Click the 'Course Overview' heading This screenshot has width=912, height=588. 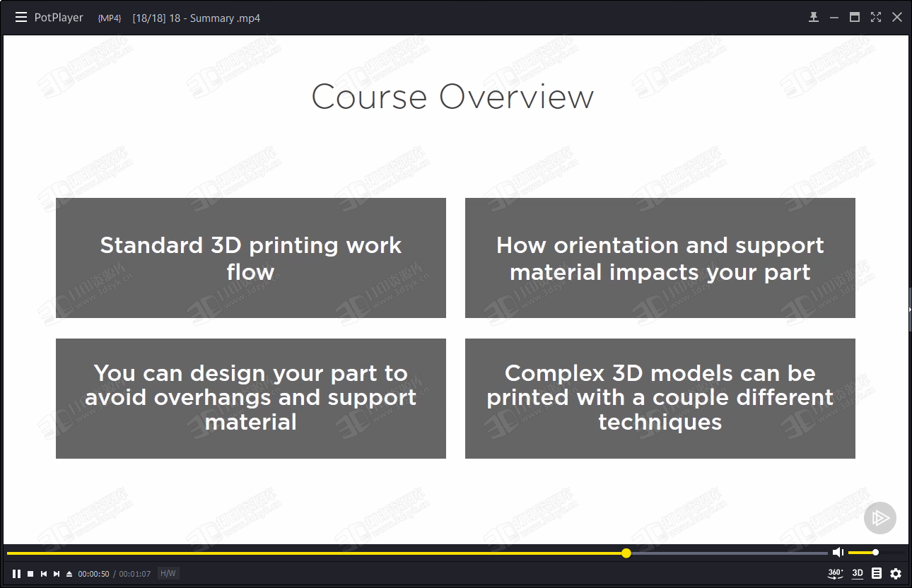pyautogui.click(x=452, y=97)
